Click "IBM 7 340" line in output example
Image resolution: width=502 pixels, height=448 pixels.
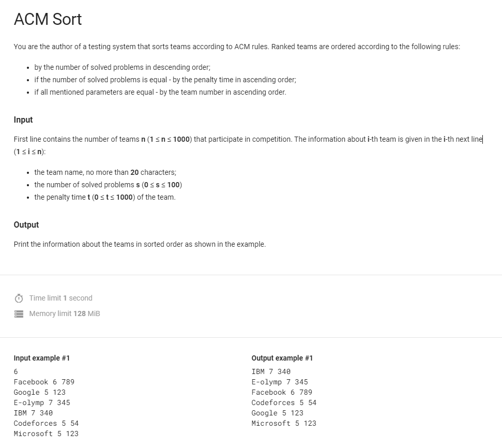tap(271, 371)
